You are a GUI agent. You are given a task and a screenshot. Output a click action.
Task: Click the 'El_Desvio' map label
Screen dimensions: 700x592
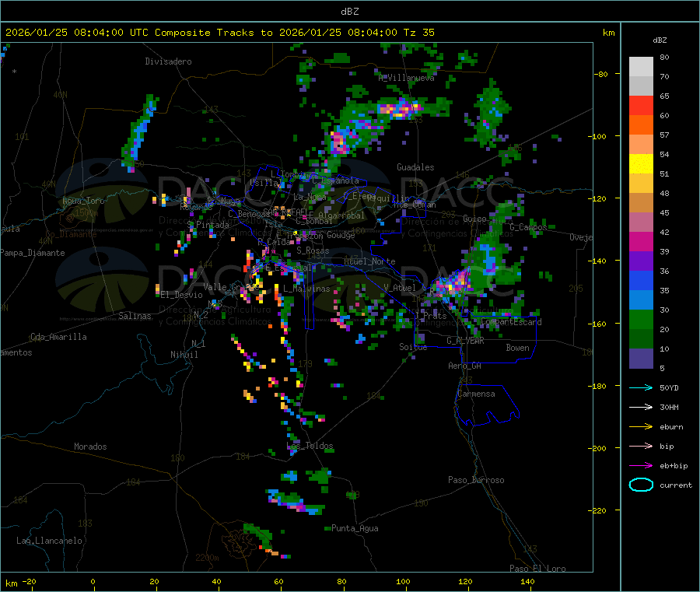pos(182,295)
